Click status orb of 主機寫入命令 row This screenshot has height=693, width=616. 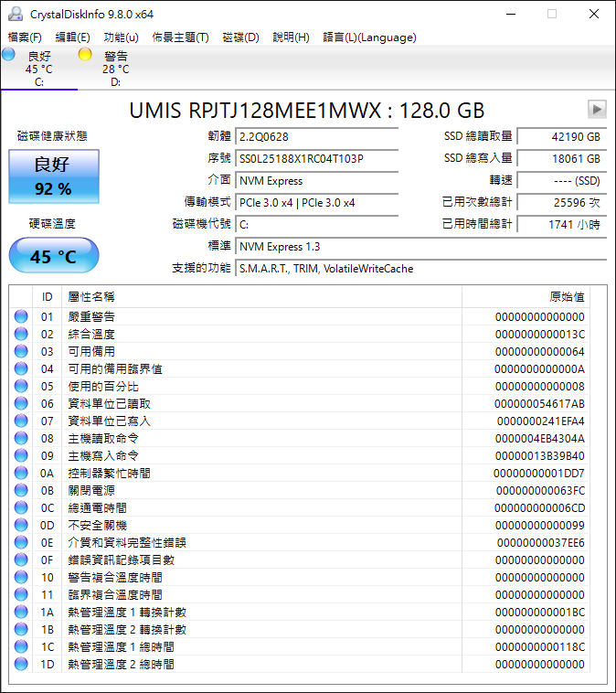pos(21,455)
